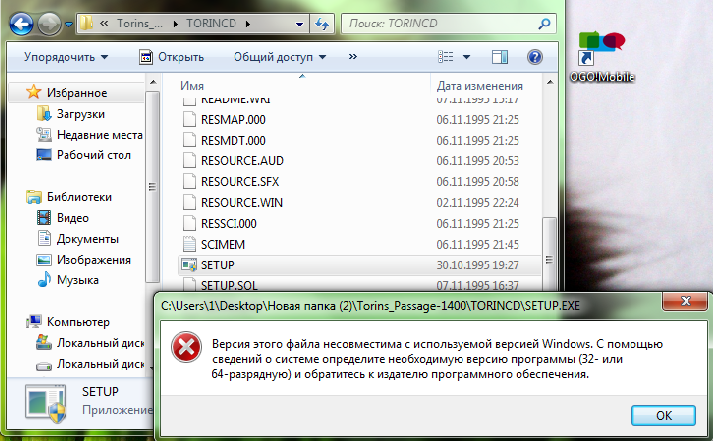The width and height of the screenshot is (713, 441).
Task: Select the RESOURCE.AUD file
Action: click(x=242, y=160)
